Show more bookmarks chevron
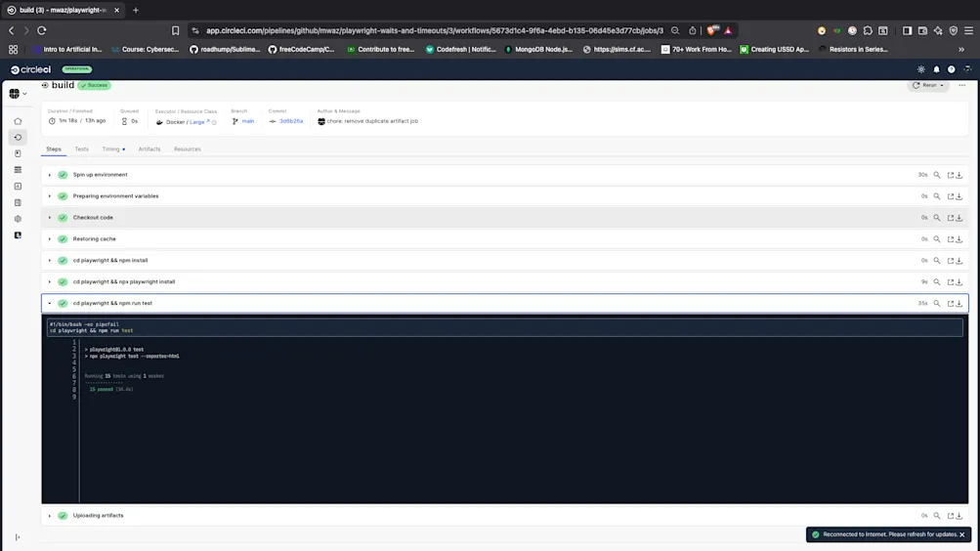This screenshot has height=551, width=980. point(961,50)
